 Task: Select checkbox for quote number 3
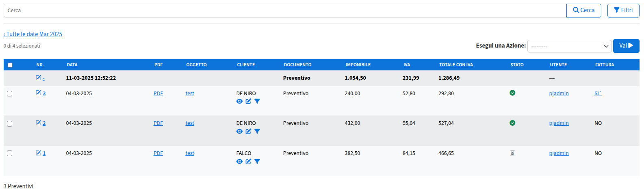[x=10, y=94]
